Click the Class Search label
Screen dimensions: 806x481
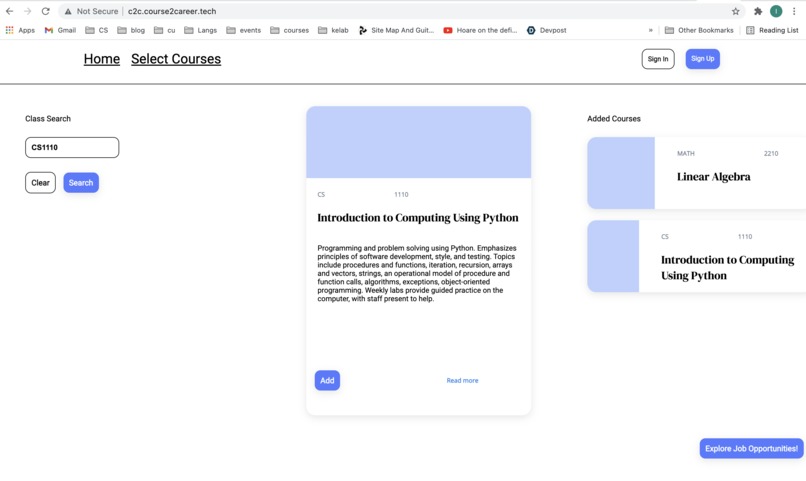coord(48,119)
